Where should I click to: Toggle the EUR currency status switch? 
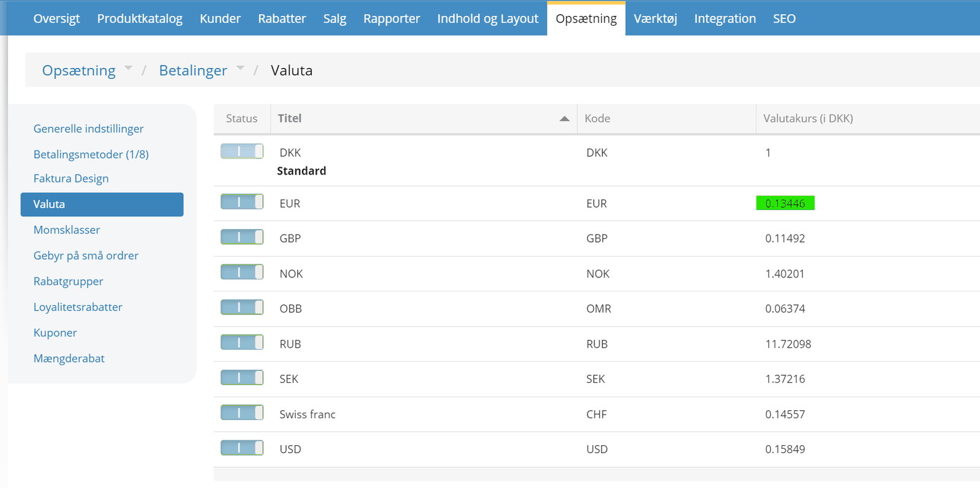coord(242,202)
